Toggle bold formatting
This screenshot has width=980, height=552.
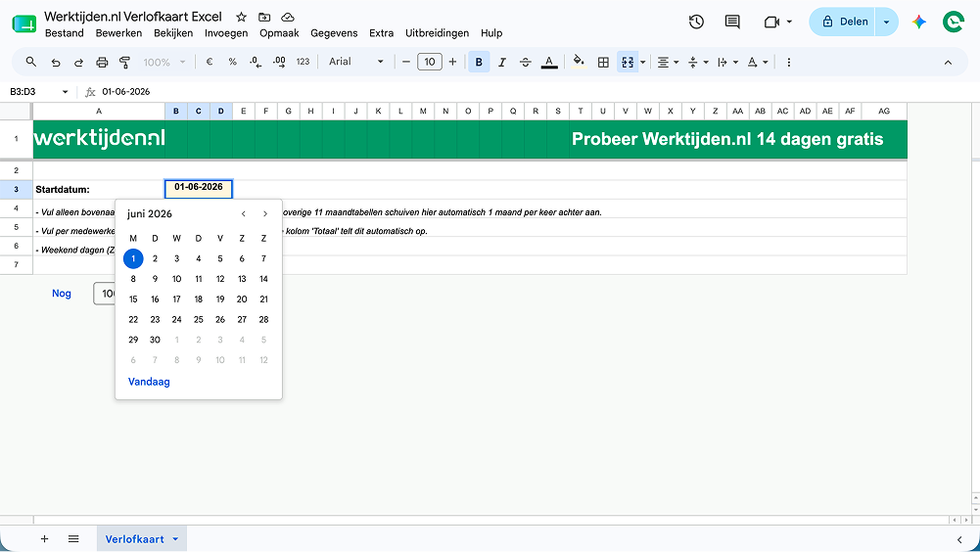[x=479, y=62]
